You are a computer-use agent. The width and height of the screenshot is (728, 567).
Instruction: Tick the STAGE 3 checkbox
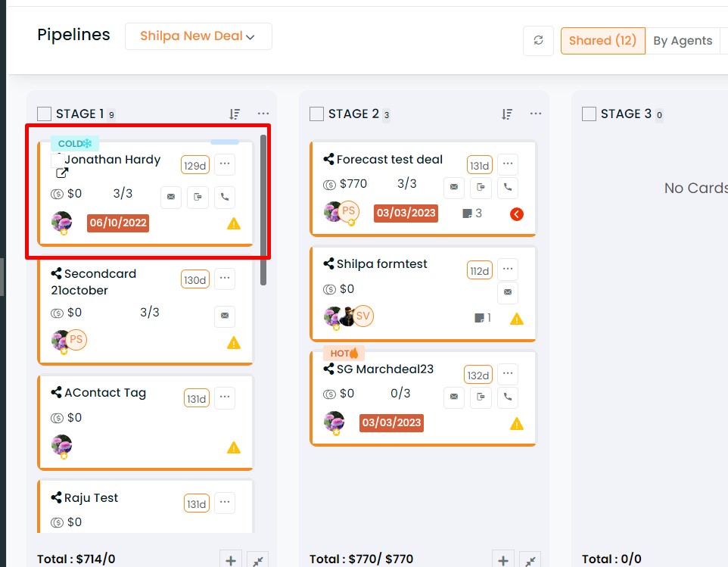(x=590, y=114)
